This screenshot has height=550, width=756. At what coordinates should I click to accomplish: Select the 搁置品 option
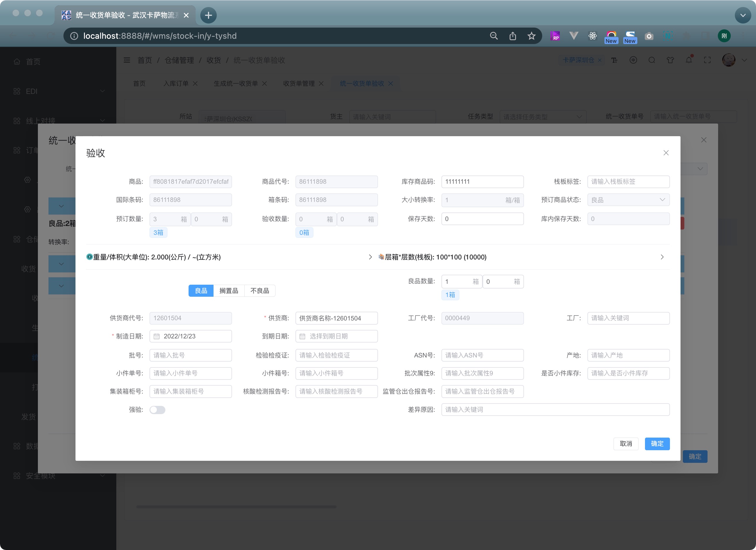(229, 291)
